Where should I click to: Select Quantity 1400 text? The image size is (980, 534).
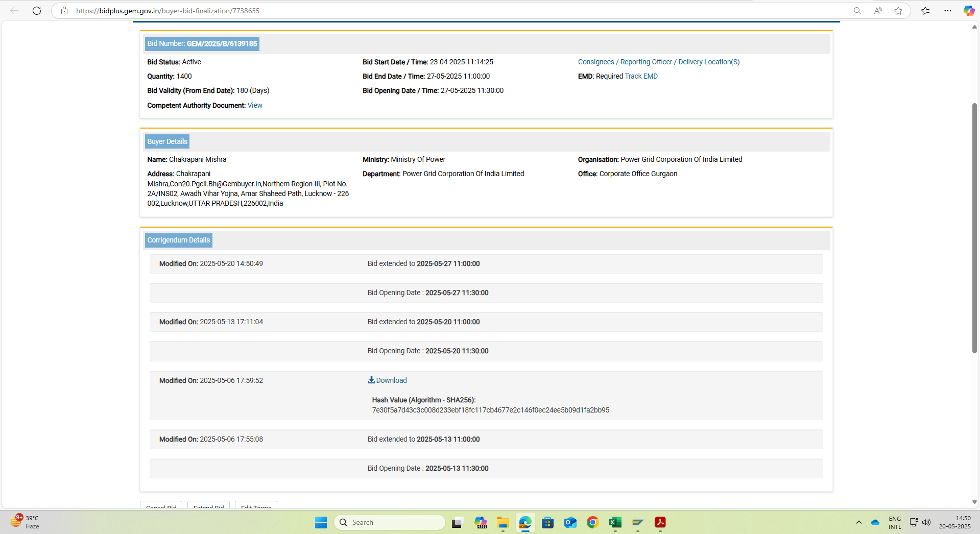point(170,76)
